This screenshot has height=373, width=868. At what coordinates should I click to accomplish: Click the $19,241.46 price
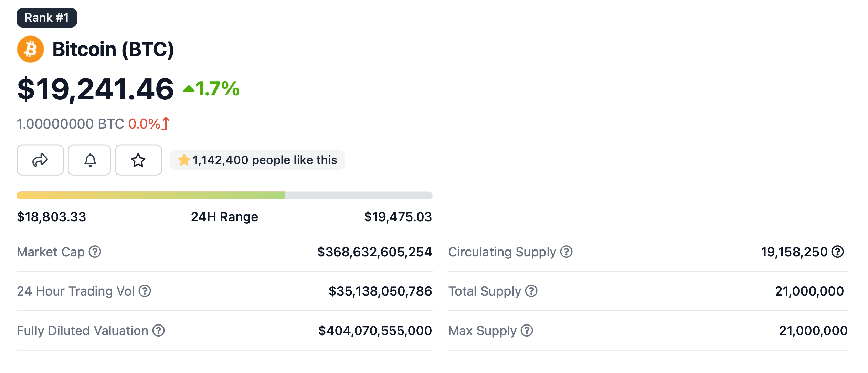coord(95,89)
